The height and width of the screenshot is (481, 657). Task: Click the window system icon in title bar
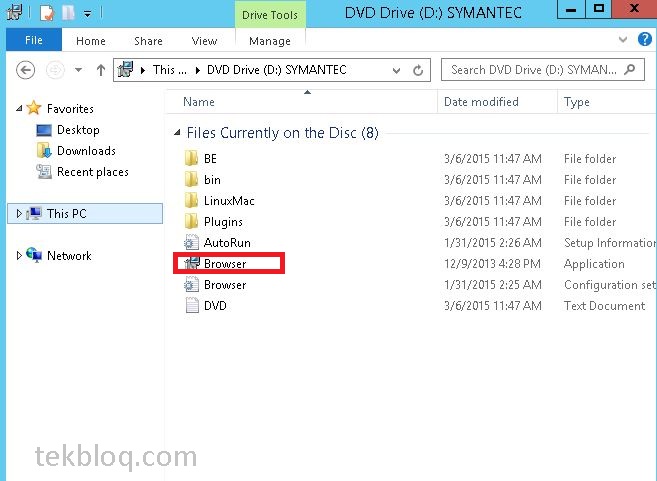coord(15,13)
